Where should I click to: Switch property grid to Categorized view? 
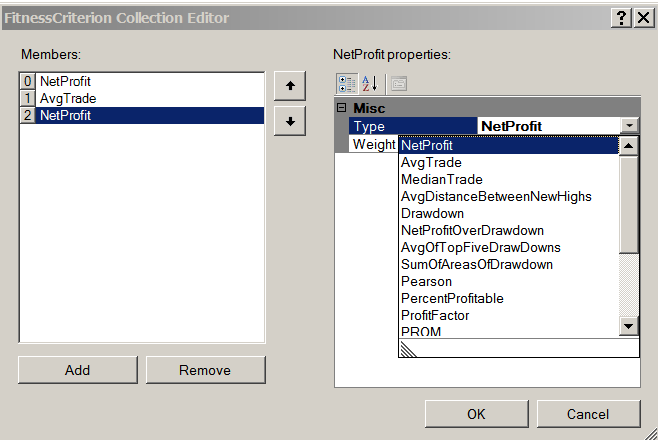pos(345,83)
